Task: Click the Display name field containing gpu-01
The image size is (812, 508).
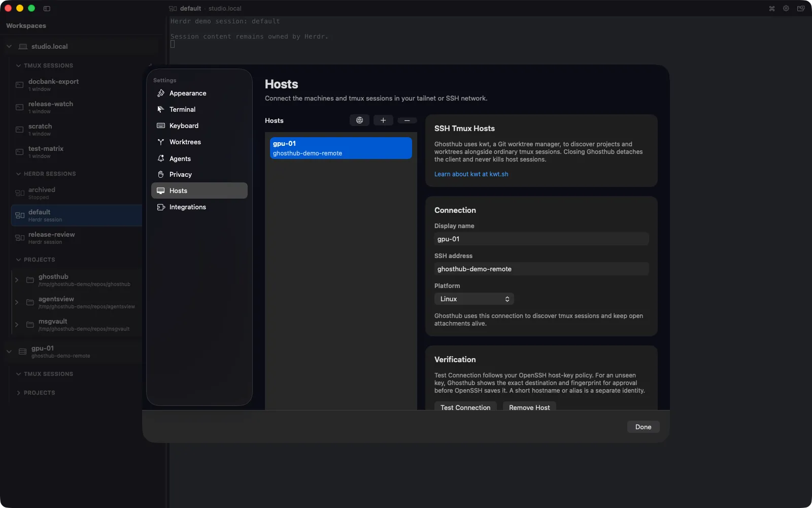Action: 542,239
